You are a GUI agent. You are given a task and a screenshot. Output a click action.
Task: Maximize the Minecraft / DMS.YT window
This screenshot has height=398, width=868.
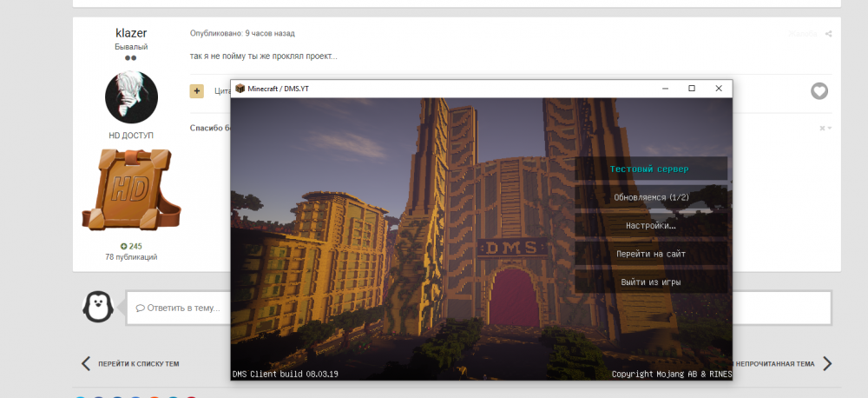pyautogui.click(x=692, y=89)
